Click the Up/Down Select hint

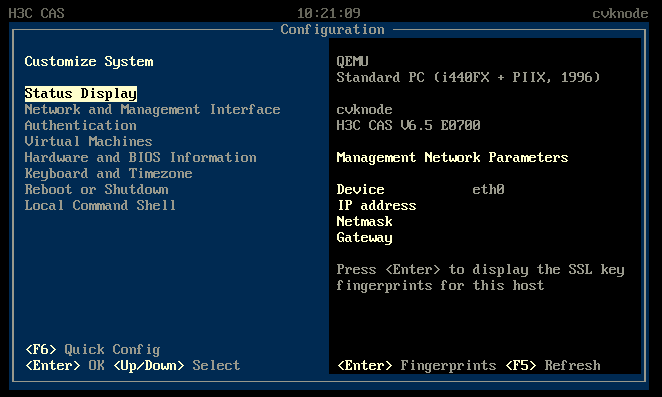(177, 365)
